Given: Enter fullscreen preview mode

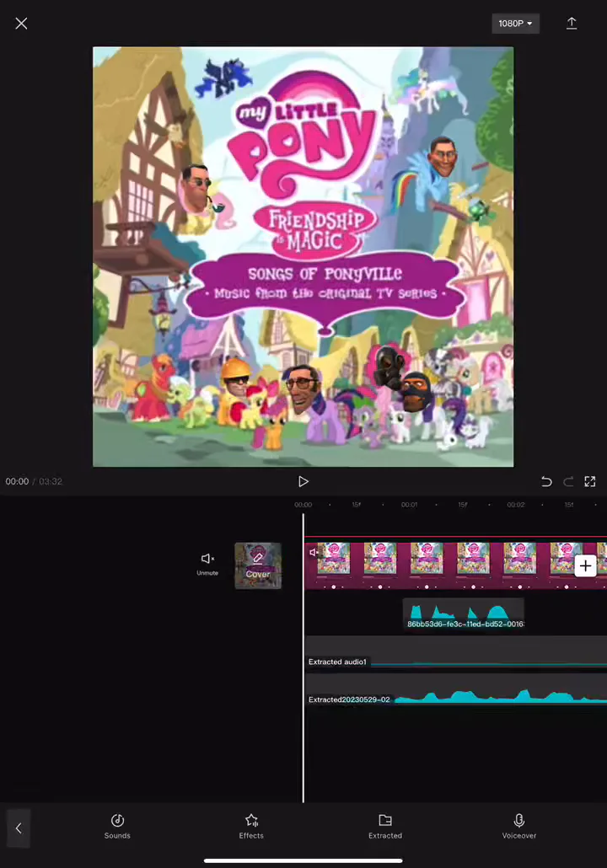Looking at the screenshot, I should [590, 481].
